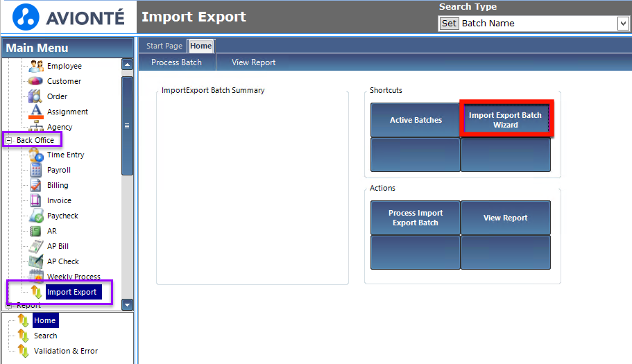Click the Assignment letter A icon
This screenshot has width=632, height=364.
pos(36,112)
